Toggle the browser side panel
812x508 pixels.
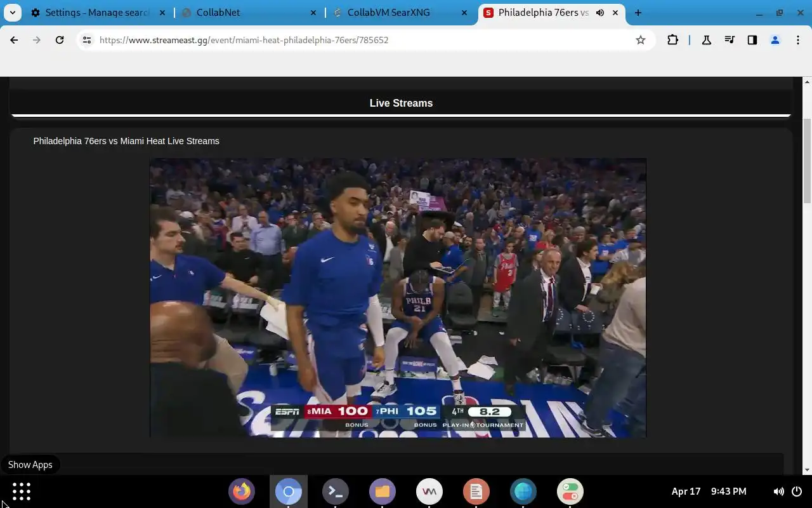[752, 40]
